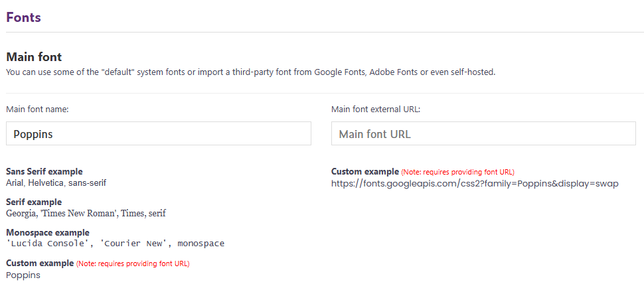
Task: Click the Sans Serif example heading
Action: (x=44, y=172)
